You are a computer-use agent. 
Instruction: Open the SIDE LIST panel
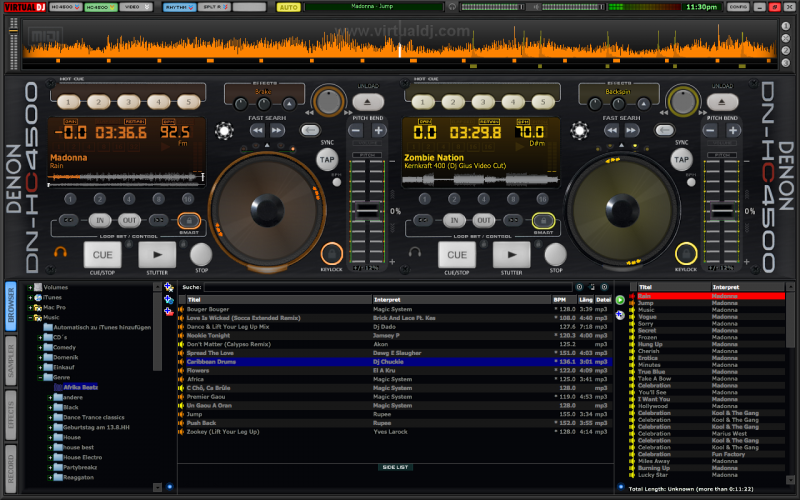395,467
